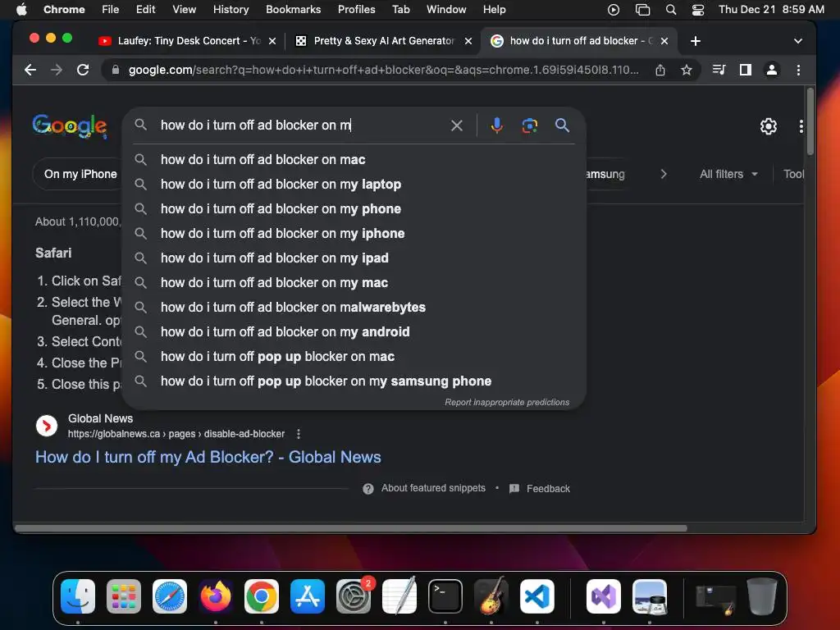Open Google quick settings gear

(x=768, y=126)
